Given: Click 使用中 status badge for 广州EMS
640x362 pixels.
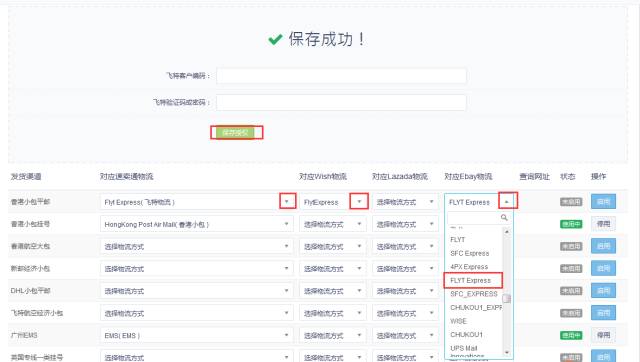Looking at the screenshot, I should [571, 335].
